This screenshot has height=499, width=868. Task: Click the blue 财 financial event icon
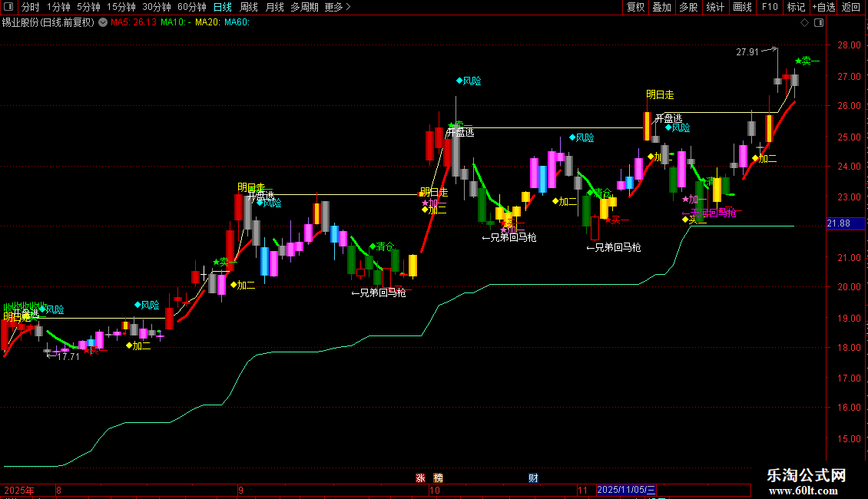(x=533, y=478)
